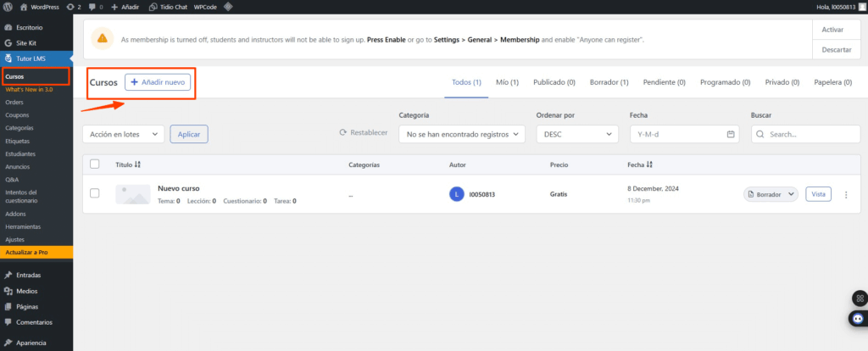Open Comentarios in sidebar
Image resolution: width=868 pixels, height=351 pixels.
(36, 322)
